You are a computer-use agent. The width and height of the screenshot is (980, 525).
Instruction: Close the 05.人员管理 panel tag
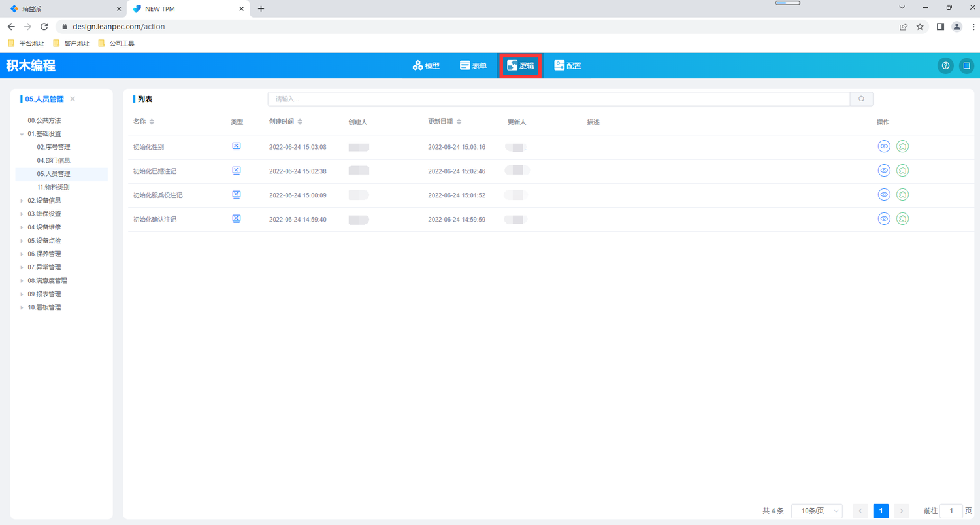[x=73, y=99]
